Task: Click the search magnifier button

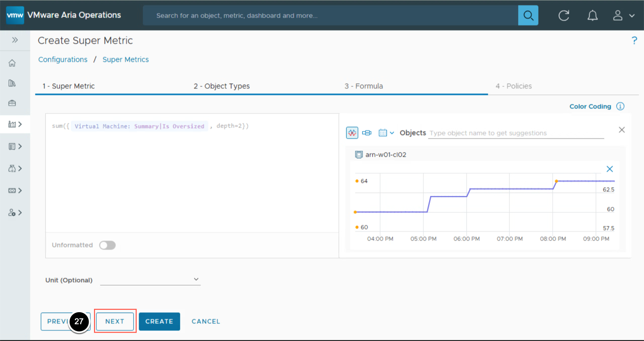Action: pos(528,15)
